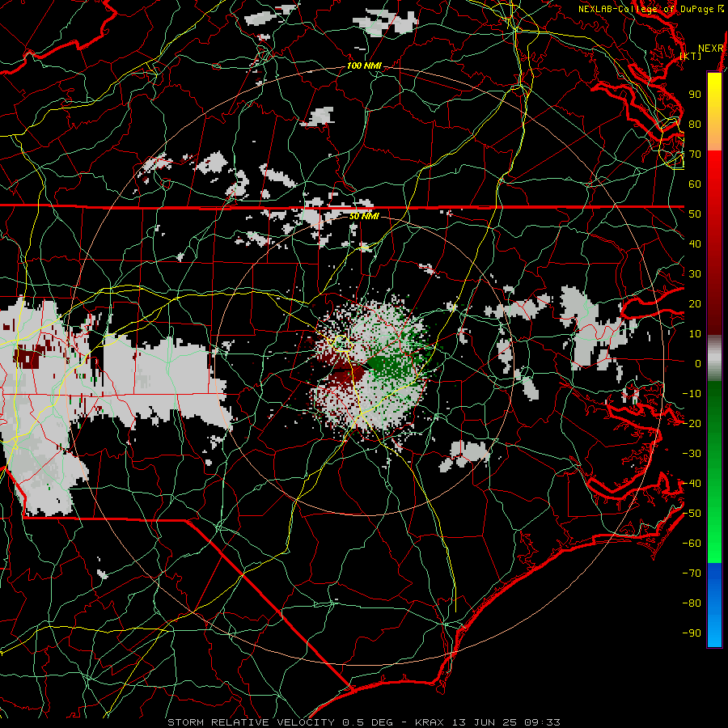Pick the gray zero-velocity segment of the color bar
The image size is (728, 728).
click(714, 358)
